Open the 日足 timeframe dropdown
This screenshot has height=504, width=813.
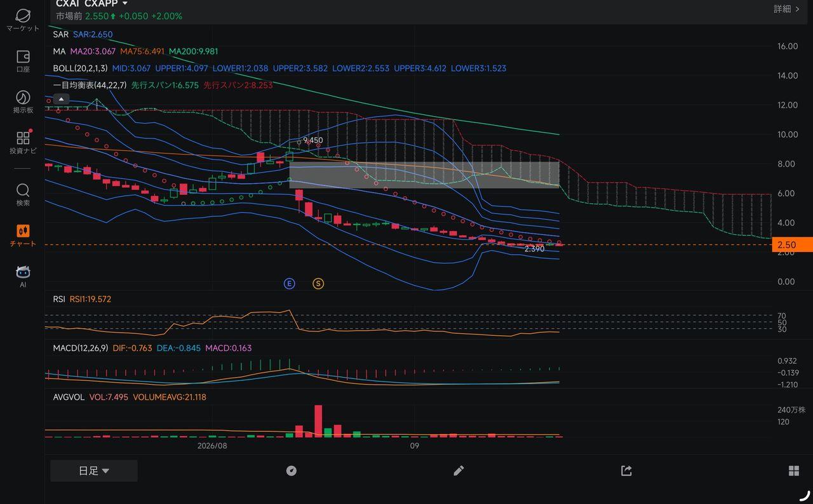click(94, 471)
